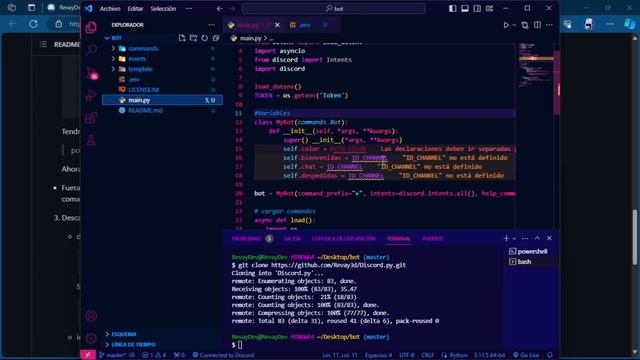
Task: Open Customize Layout icon in title bar
Action: 489,8
